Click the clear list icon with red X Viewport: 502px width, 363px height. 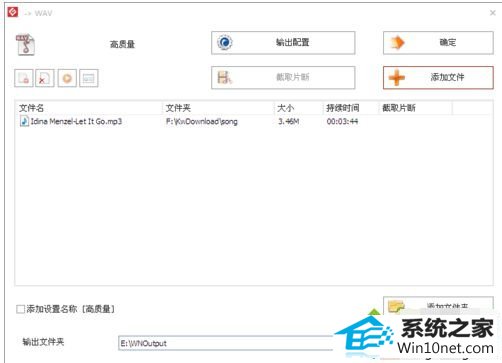45,78
